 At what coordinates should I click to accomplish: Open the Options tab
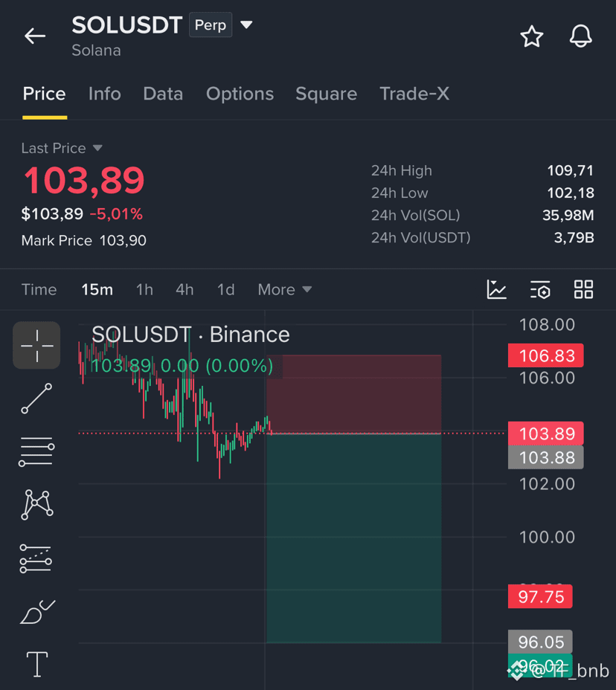pyautogui.click(x=240, y=94)
